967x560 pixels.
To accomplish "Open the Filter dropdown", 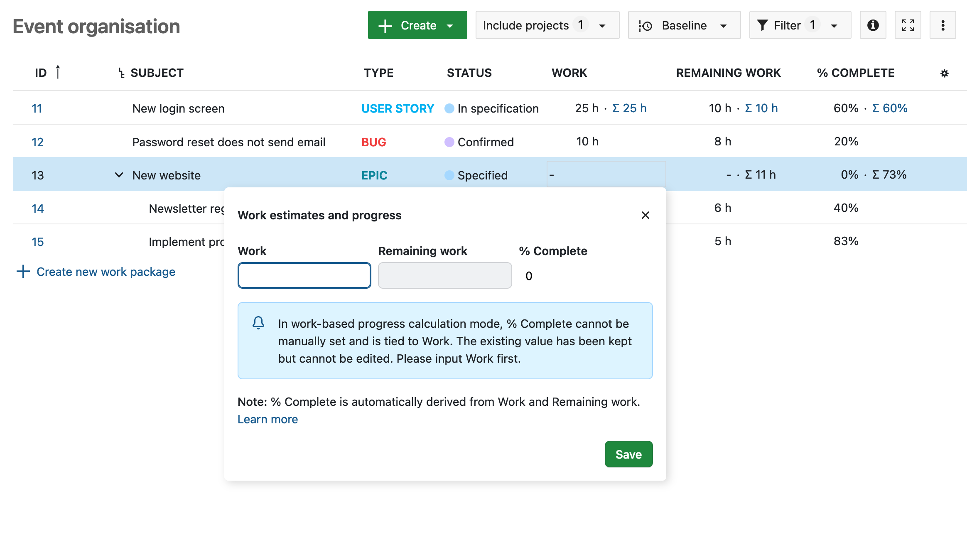I will point(800,25).
